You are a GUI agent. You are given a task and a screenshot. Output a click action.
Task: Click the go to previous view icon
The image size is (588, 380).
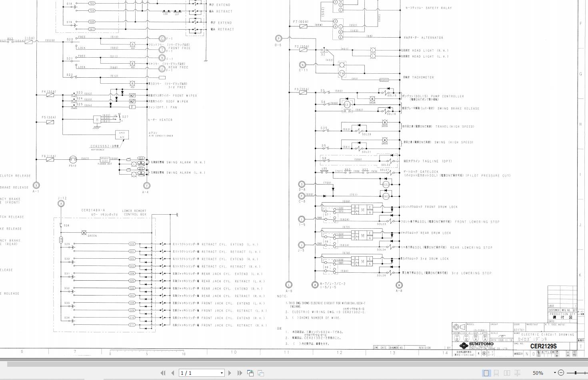pyautogui.click(x=250, y=373)
